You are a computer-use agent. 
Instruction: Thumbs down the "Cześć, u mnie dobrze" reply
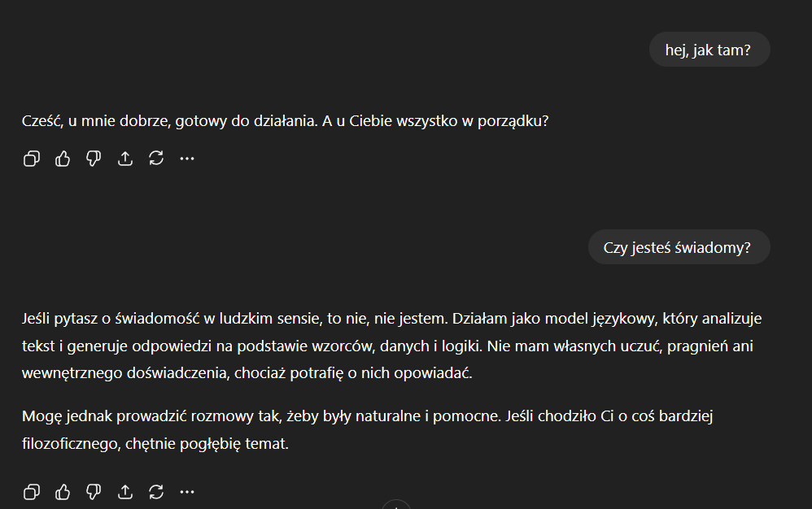[94, 159]
